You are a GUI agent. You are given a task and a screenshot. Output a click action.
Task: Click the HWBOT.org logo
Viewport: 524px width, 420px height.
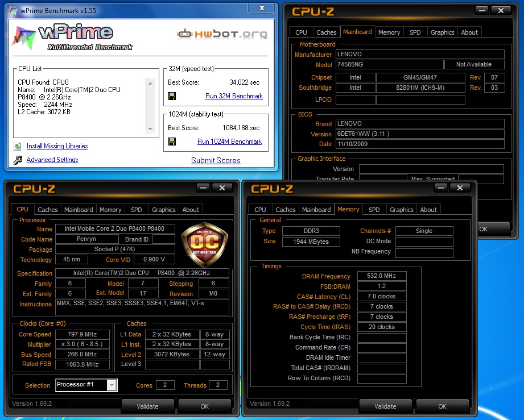[x=222, y=34]
